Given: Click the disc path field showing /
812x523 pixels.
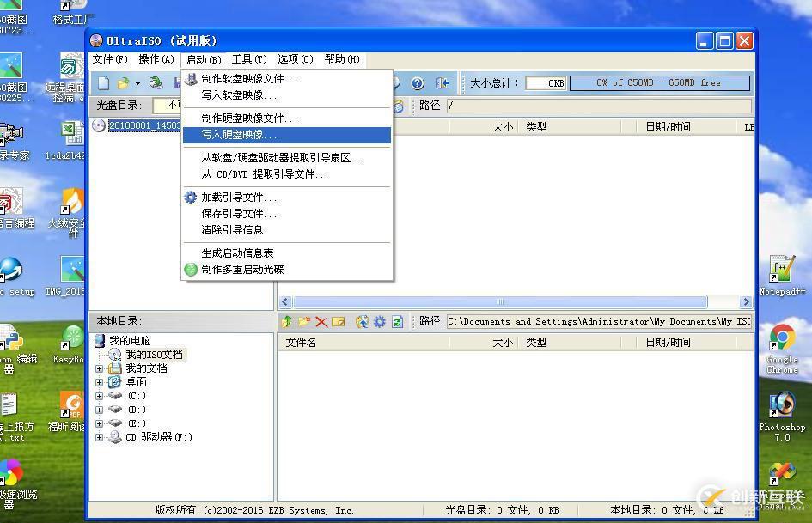Looking at the screenshot, I should [599, 106].
